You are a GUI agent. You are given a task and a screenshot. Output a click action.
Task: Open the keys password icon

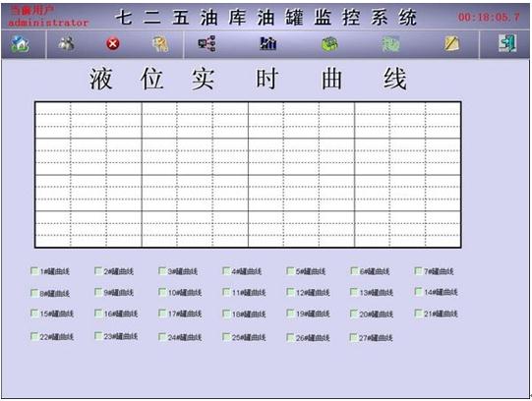160,44
